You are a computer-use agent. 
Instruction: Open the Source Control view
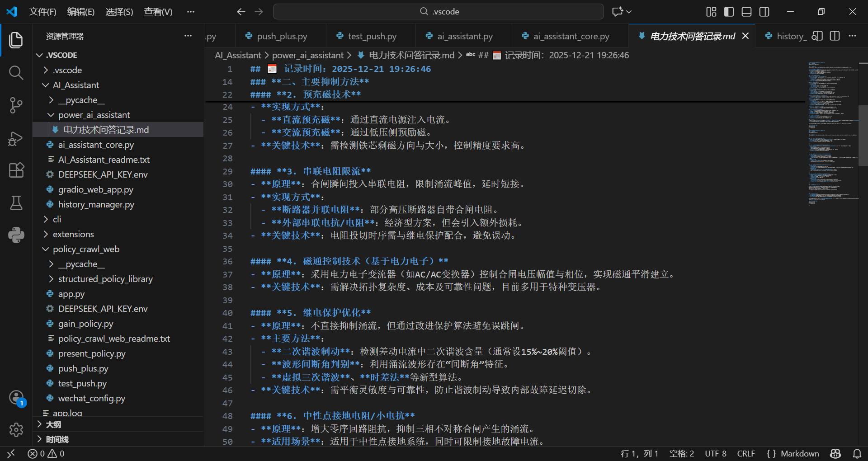click(16, 105)
